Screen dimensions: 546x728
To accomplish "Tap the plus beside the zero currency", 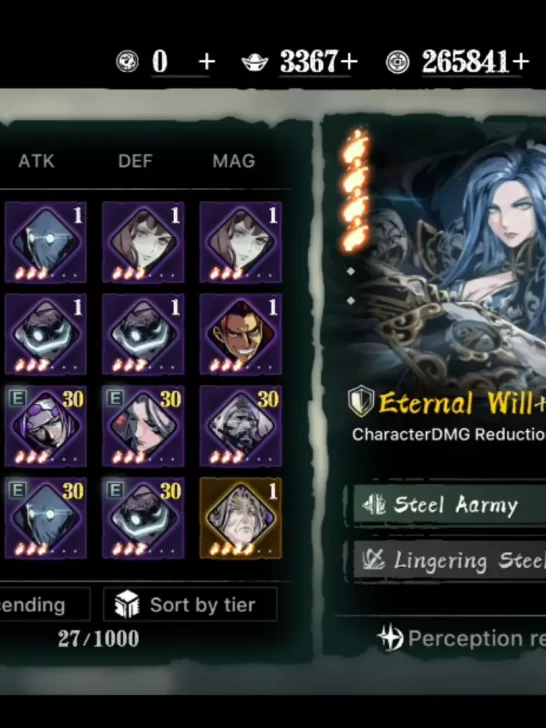I will (207, 61).
